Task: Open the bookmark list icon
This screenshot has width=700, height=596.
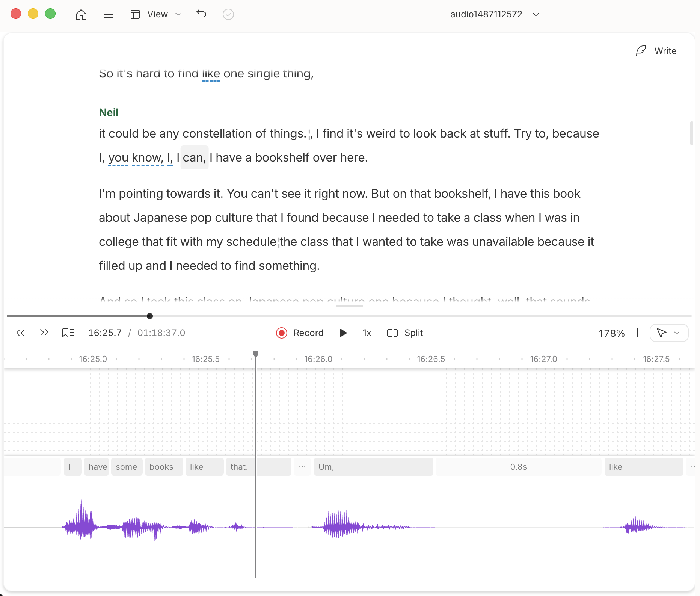Action: click(68, 333)
